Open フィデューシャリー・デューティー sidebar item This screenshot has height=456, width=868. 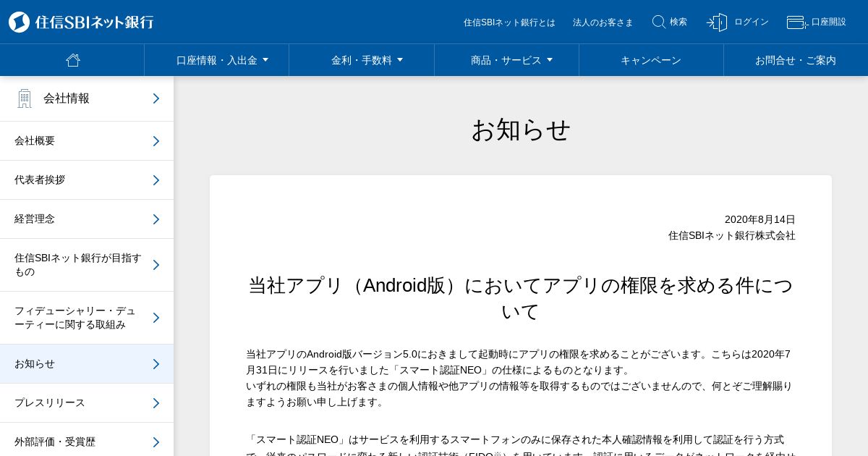(87, 318)
